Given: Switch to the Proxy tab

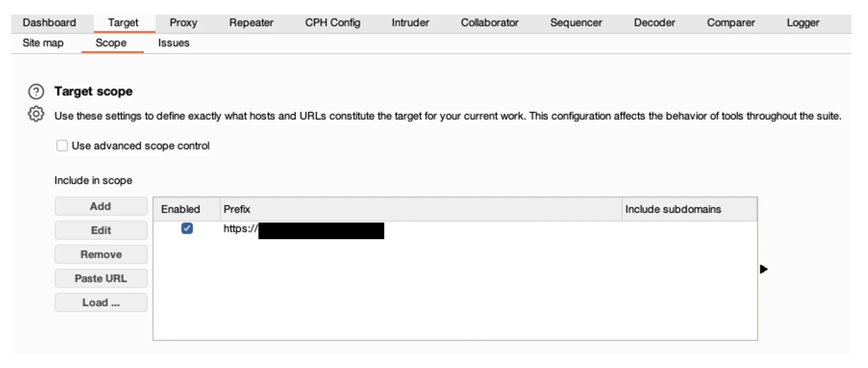Looking at the screenshot, I should coord(183,22).
